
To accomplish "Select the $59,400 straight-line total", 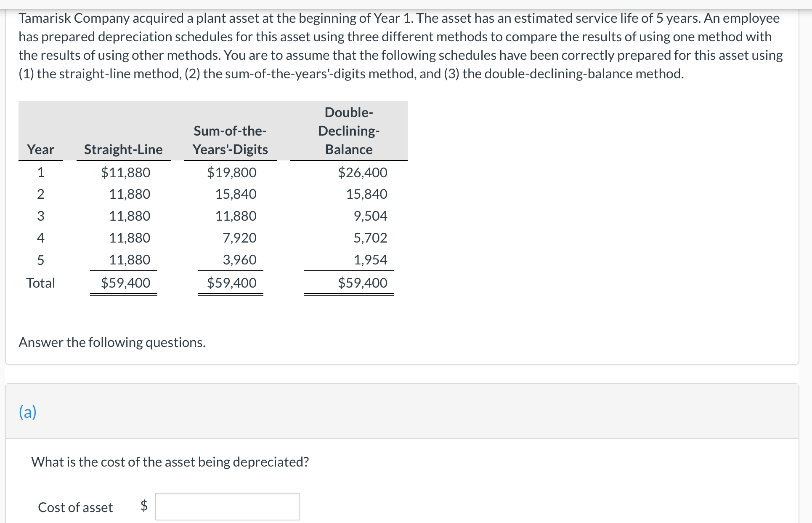I will (125, 283).
